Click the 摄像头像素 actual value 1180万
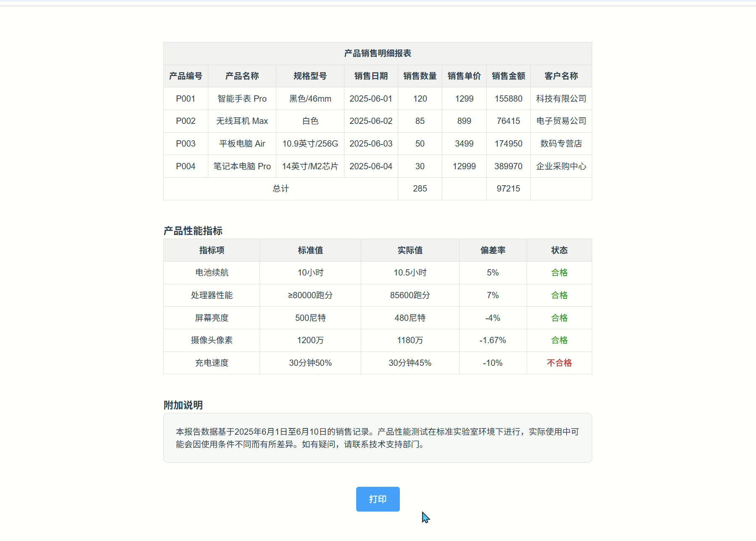Viewport: 756px width, 541px height. click(409, 340)
